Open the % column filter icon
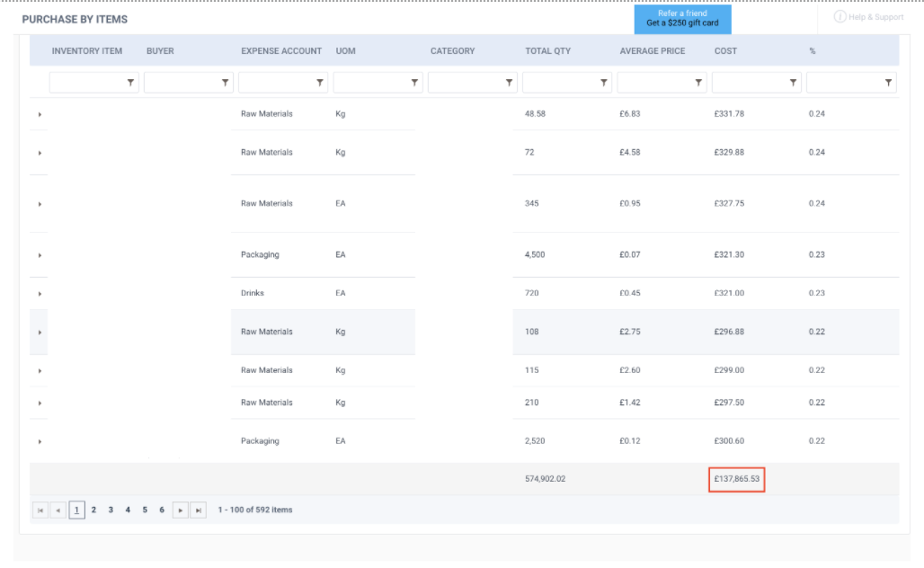Screen dimensions: 924x568 889,83
